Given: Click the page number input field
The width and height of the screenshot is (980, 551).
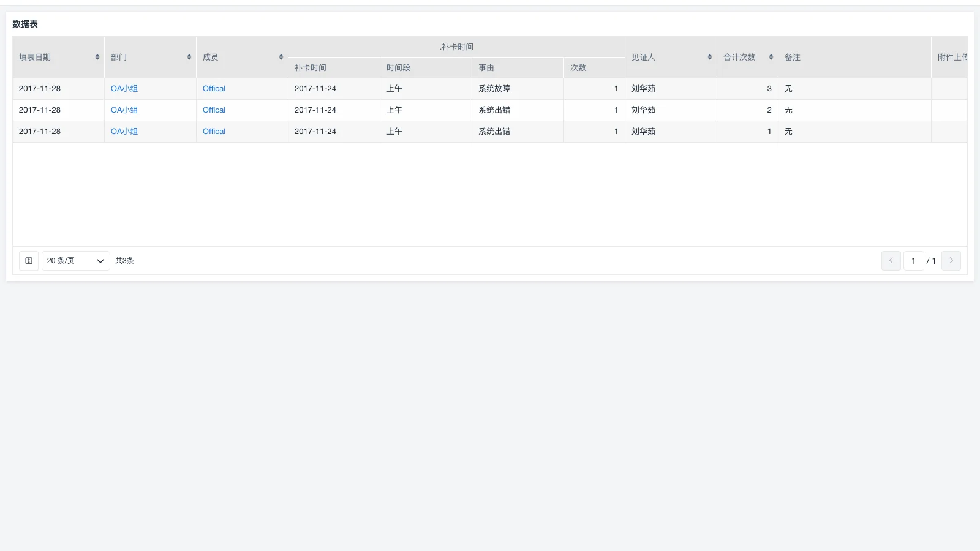Looking at the screenshot, I should pyautogui.click(x=913, y=261).
